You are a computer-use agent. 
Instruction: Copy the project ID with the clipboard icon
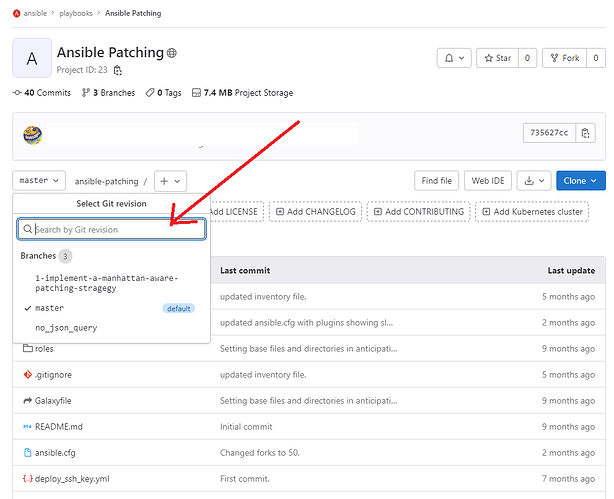(117, 70)
